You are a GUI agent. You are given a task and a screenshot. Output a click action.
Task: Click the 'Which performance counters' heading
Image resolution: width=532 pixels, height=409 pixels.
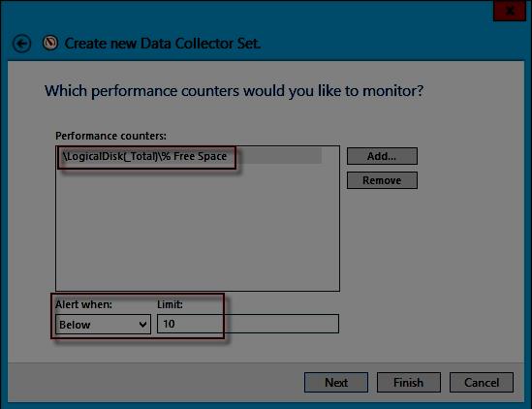[x=235, y=91]
